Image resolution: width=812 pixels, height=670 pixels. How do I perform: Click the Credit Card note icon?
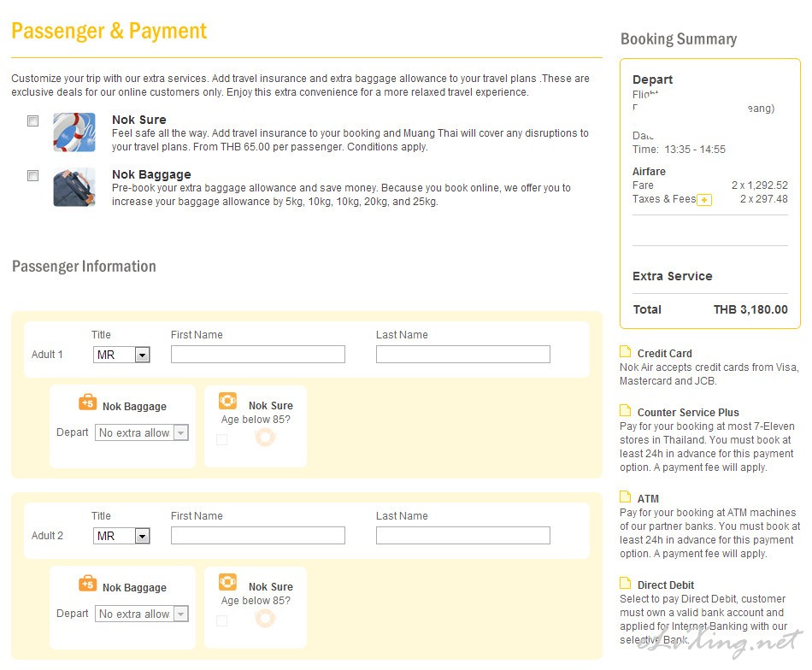pyautogui.click(x=626, y=352)
